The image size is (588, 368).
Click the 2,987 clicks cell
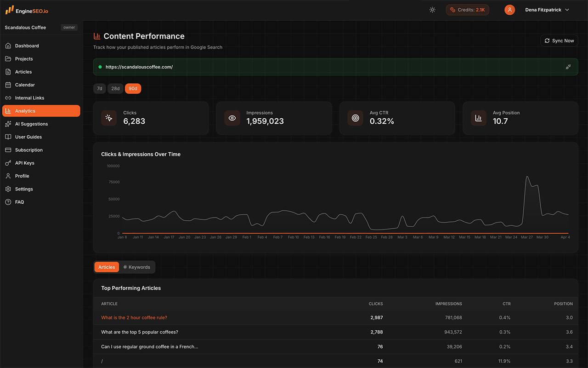[x=377, y=317]
